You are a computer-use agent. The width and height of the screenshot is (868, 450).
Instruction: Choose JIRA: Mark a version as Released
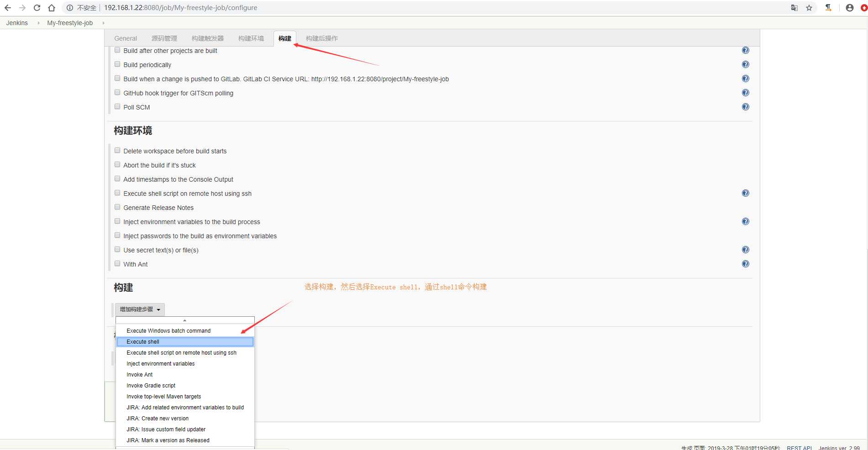click(x=185, y=440)
